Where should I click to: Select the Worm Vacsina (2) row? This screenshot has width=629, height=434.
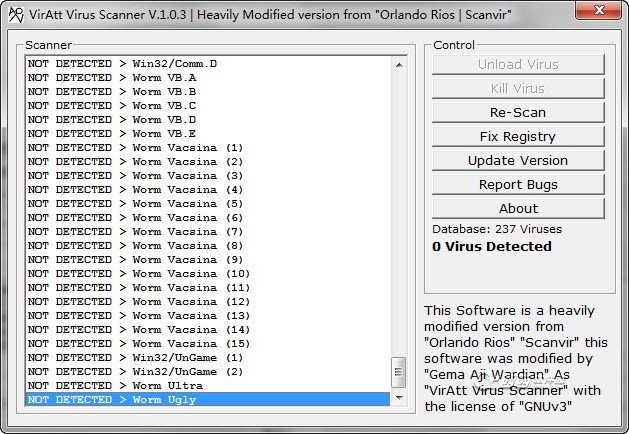click(x=208, y=162)
